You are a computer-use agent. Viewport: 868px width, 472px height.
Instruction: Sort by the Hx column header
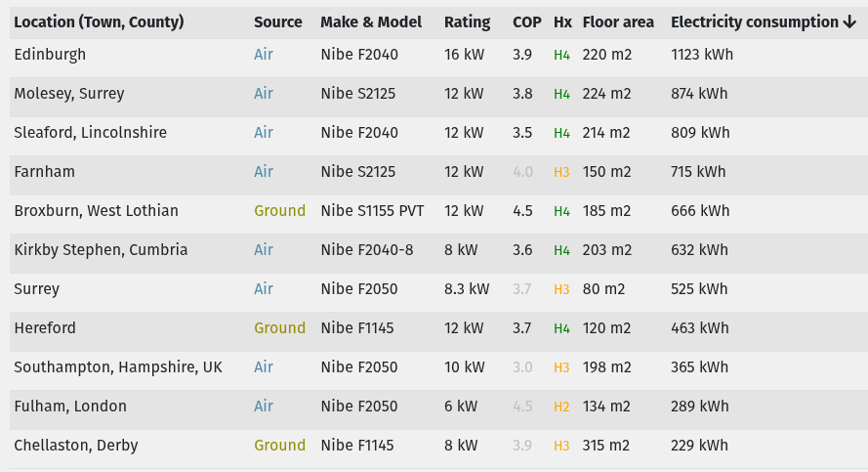(x=562, y=21)
